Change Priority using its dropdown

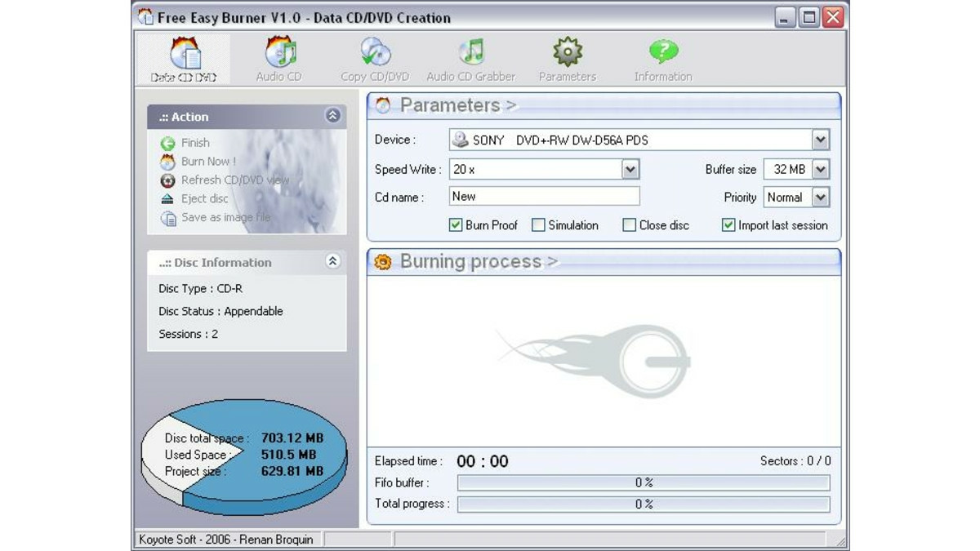[822, 197]
